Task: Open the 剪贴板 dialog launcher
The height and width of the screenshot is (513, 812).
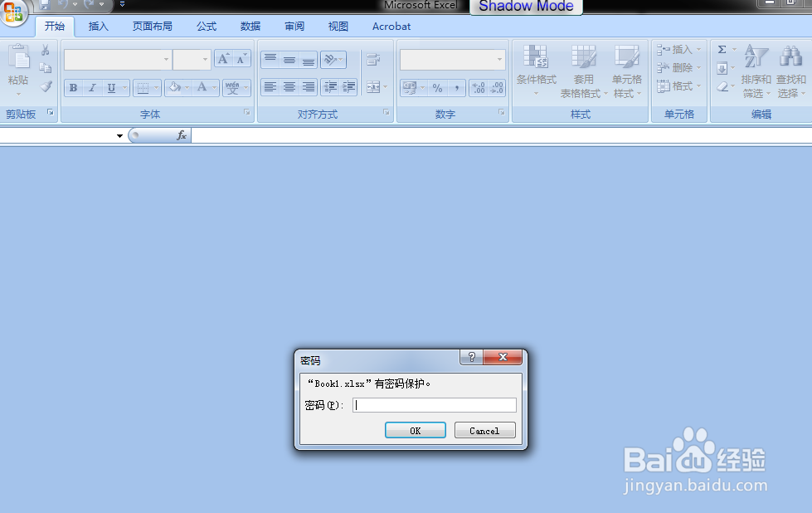Action: tap(51, 112)
